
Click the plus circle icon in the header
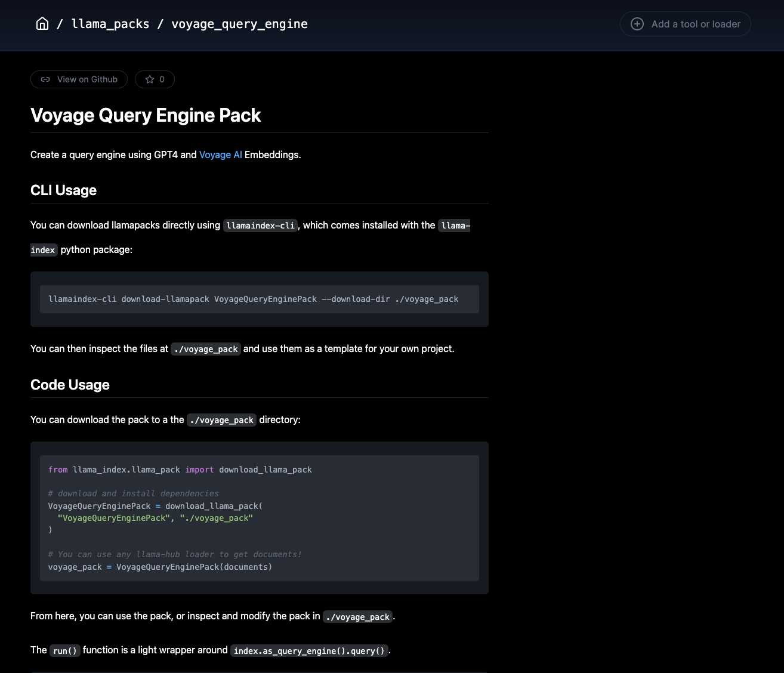point(637,24)
